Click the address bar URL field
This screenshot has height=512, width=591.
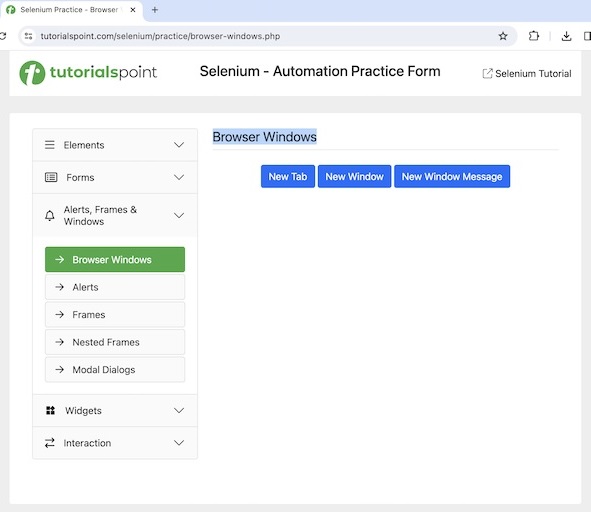click(x=267, y=36)
